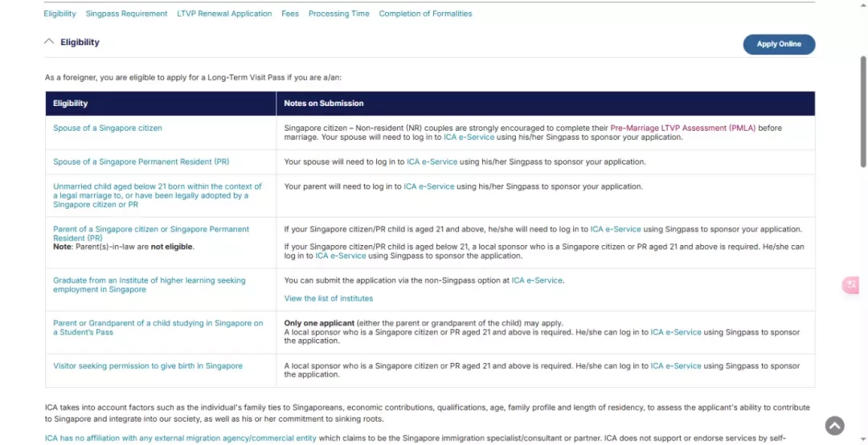
Task: Open Spouse of a Singapore citizen link
Action: (108, 128)
